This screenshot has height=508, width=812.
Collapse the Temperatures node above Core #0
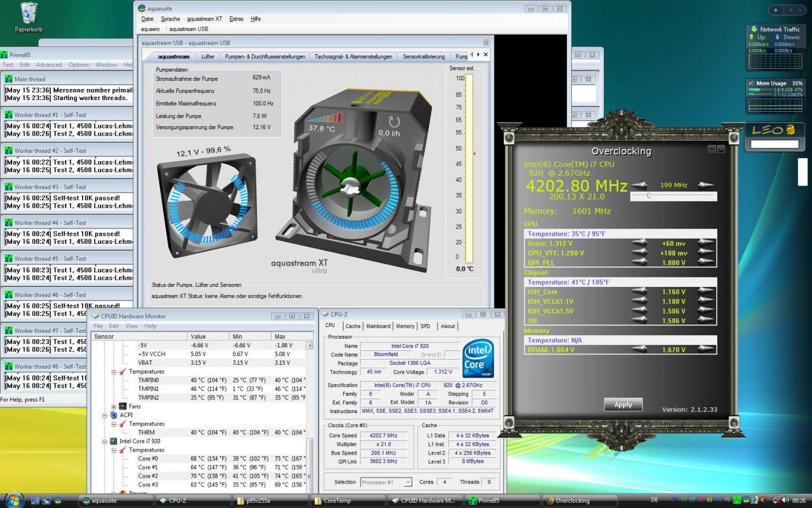click(x=114, y=450)
